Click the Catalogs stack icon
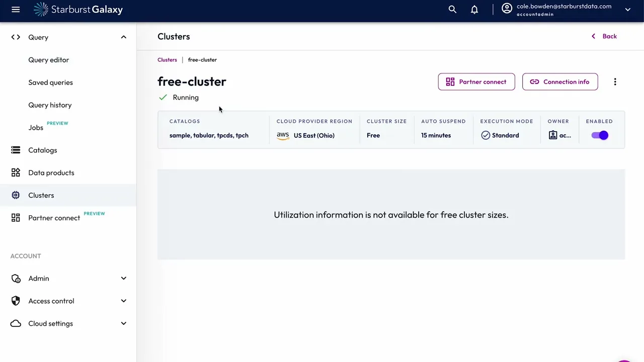Image resolution: width=644 pixels, height=362 pixels. pyautogui.click(x=16, y=150)
